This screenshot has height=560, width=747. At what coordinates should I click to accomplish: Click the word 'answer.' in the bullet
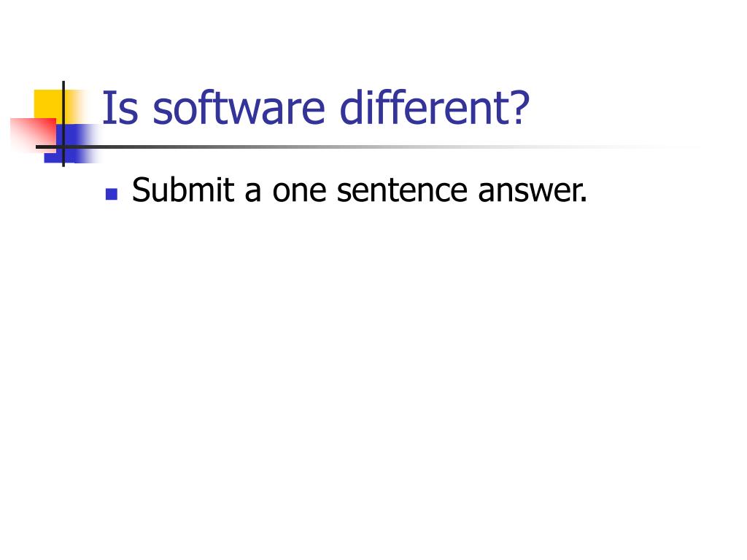coord(532,192)
